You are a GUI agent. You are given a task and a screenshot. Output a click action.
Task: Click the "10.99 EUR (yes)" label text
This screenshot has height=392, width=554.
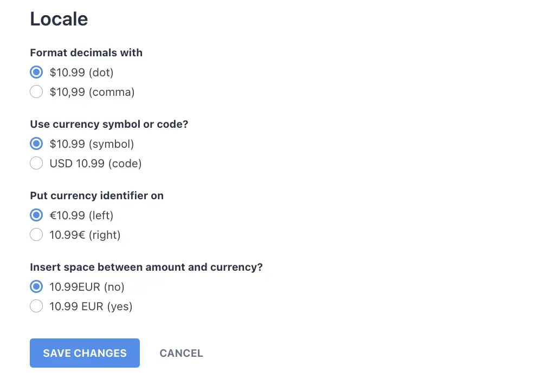tap(91, 306)
